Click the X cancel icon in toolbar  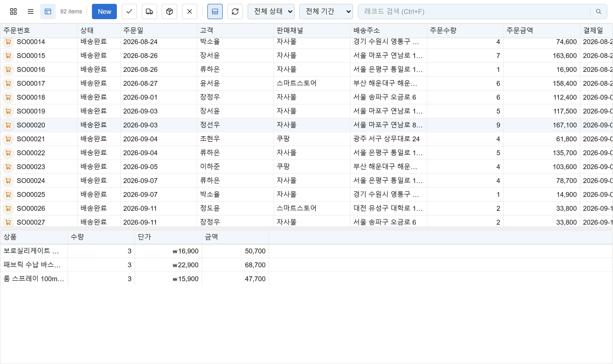(x=190, y=11)
